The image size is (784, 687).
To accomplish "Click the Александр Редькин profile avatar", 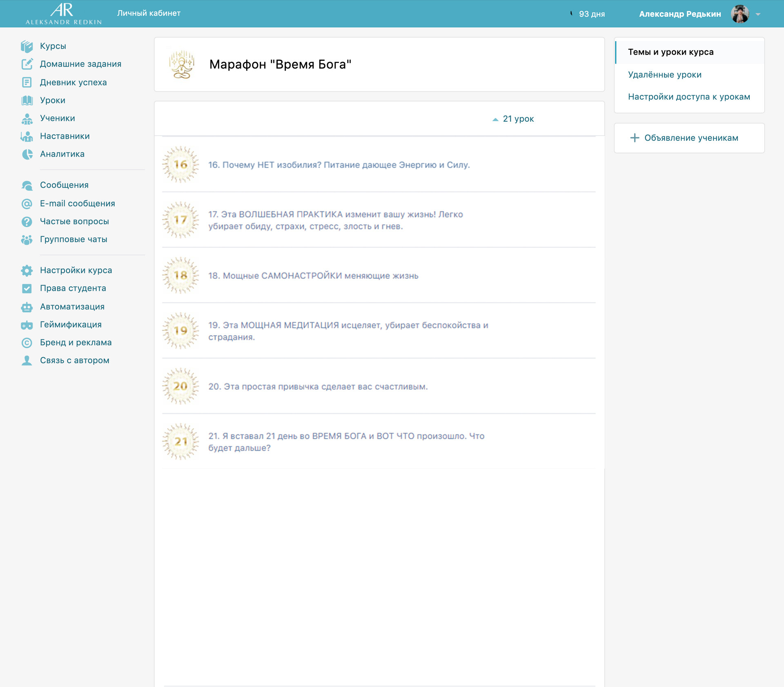I will tap(740, 14).
